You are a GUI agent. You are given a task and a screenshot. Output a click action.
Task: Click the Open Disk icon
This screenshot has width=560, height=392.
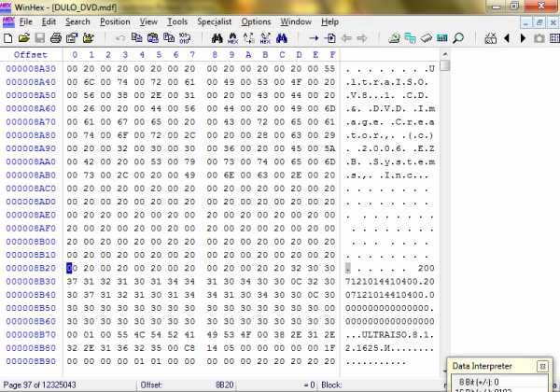tap(394, 38)
